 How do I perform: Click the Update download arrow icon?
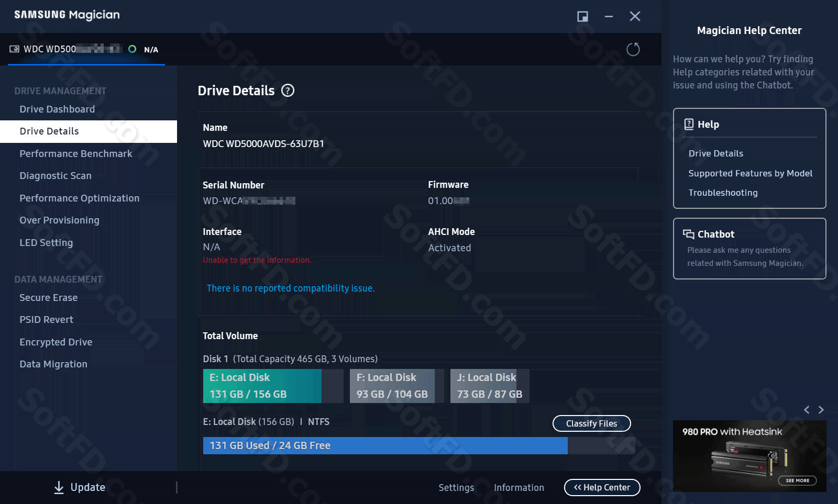tap(59, 487)
